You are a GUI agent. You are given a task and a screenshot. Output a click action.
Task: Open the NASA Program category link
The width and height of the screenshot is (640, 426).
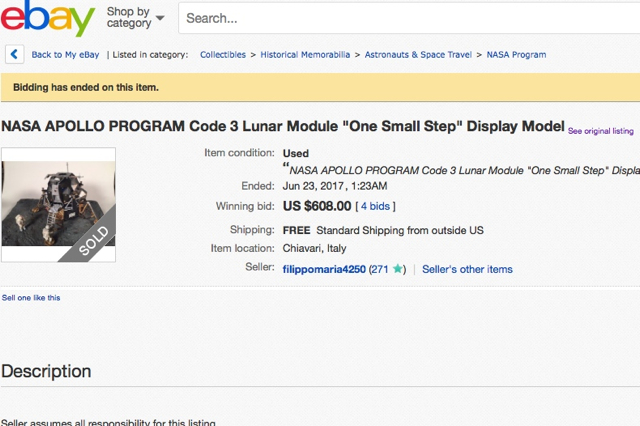[516, 54]
